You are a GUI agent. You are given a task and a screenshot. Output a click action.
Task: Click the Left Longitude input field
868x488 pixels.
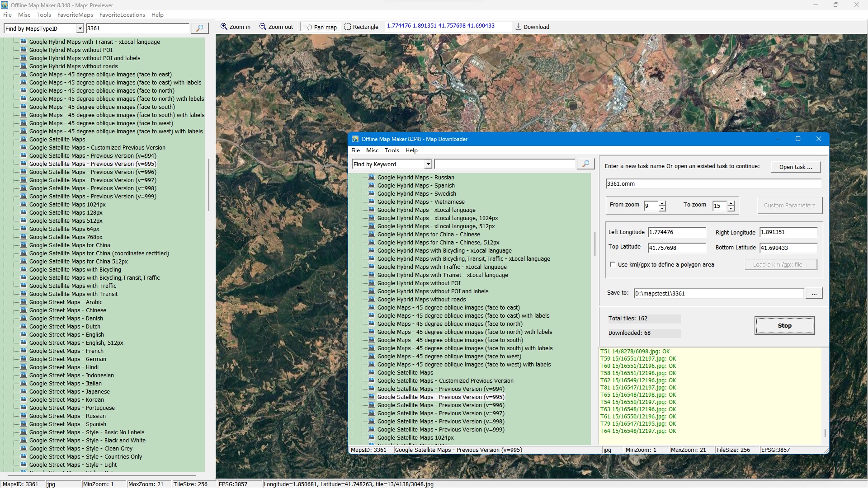[676, 232]
